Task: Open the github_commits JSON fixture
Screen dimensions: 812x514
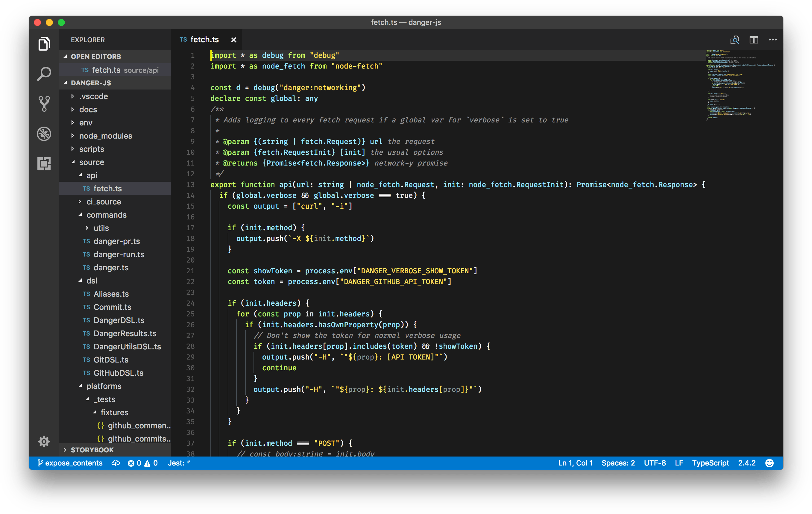Action: point(115,439)
